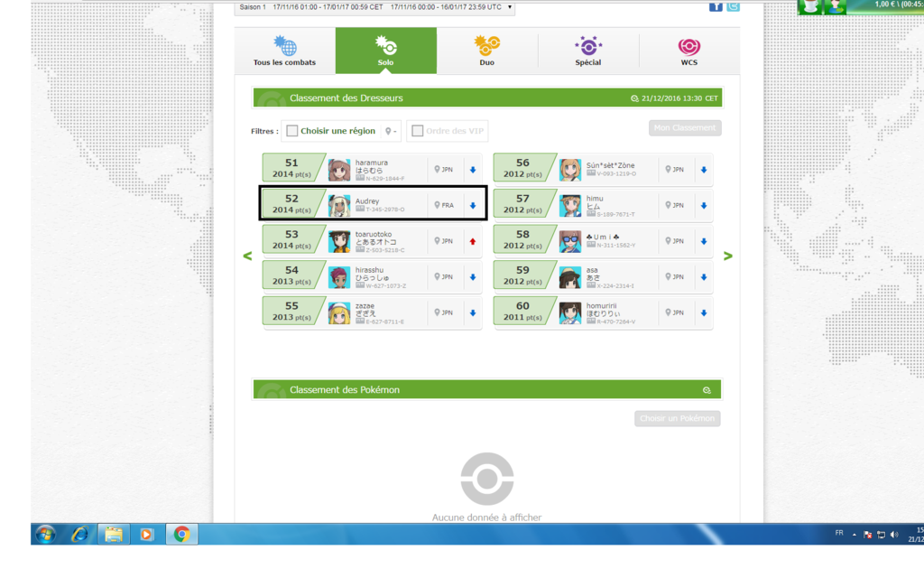
Task: Zoom icon in Classement des Pokémon header
Action: [x=707, y=390]
